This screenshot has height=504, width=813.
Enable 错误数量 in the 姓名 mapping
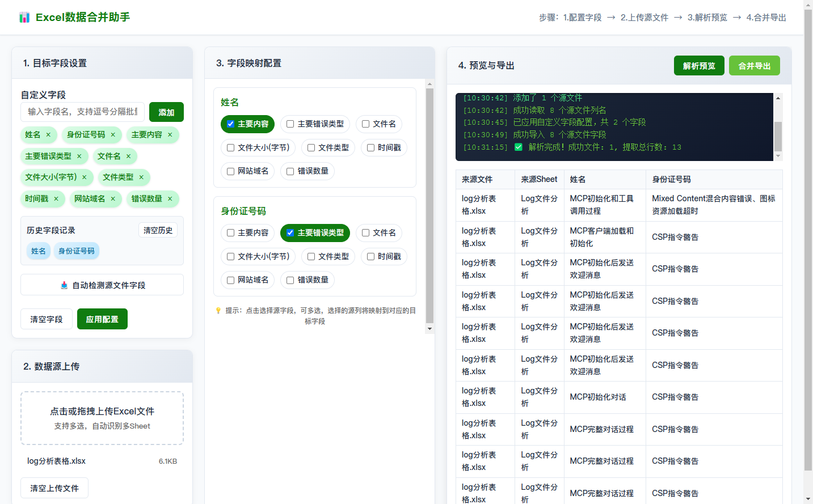click(290, 171)
